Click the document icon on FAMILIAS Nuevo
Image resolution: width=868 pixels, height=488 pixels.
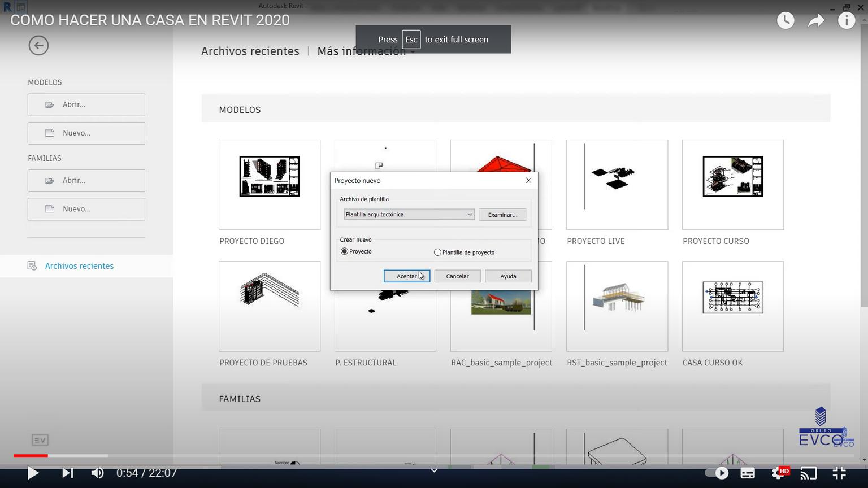[x=50, y=209]
